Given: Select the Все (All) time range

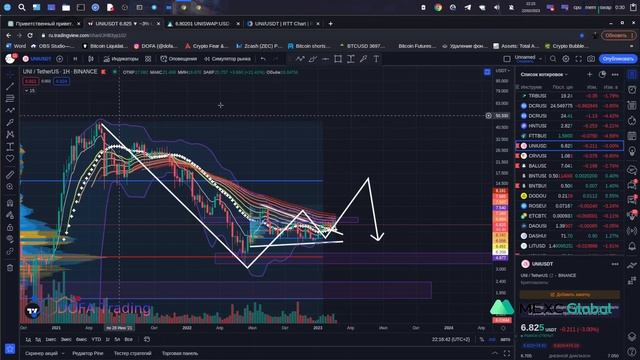Looking at the screenshot, I should [x=129, y=339].
